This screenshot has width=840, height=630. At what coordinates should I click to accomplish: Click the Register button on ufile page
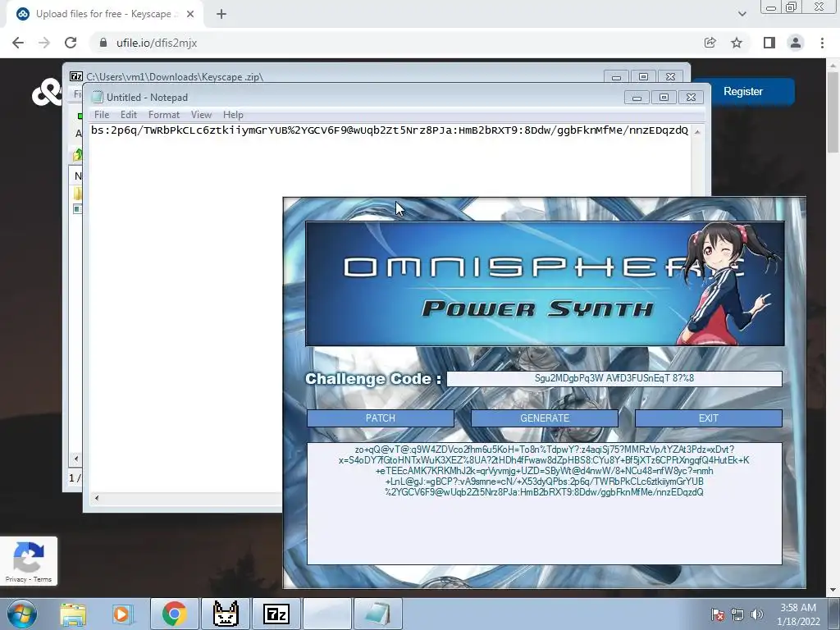click(x=743, y=92)
